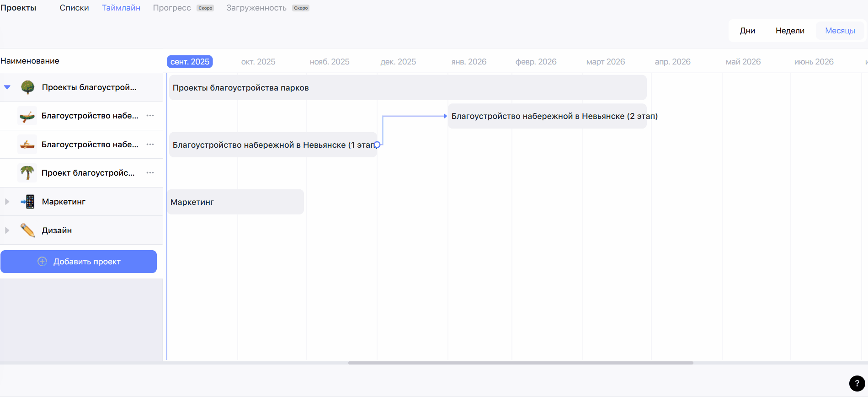Switch timeline scale to Недели
The height and width of the screenshot is (397, 868).
click(x=789, y=31)
